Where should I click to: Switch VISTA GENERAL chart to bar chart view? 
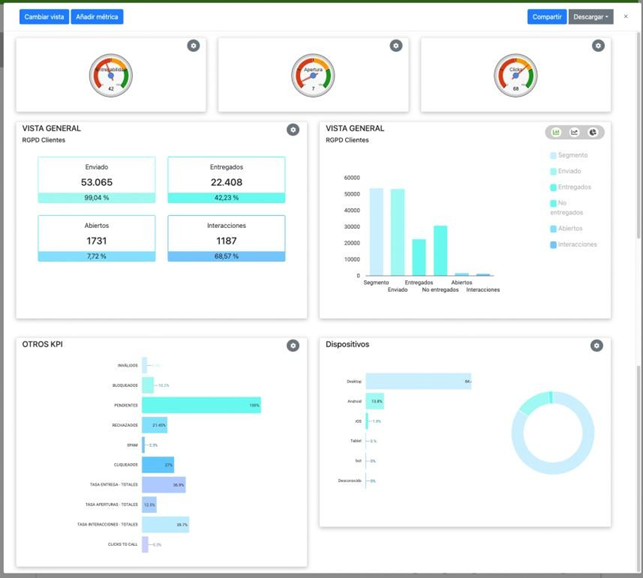click(x=556, y=132)
